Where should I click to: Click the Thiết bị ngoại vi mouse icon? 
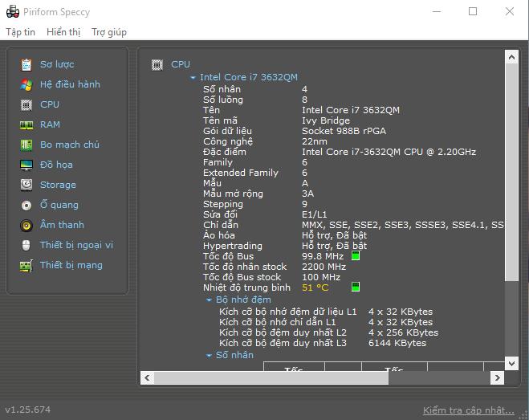[x=26, y=245]
